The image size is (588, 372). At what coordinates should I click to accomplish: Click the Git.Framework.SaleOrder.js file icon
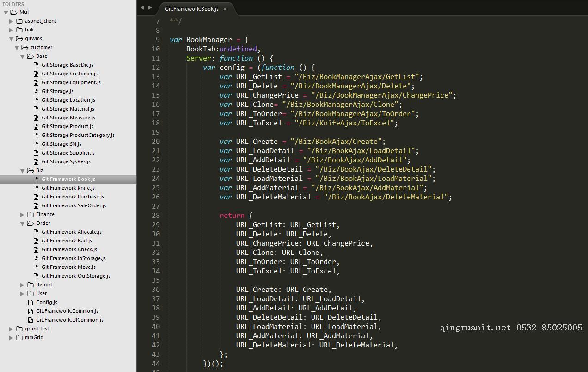tap(36, 205)
